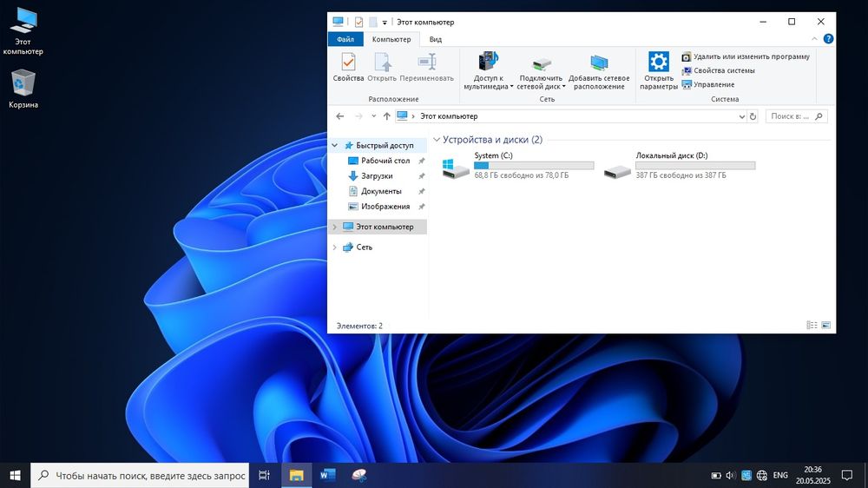Refresh the current folder view

point(753,116)
